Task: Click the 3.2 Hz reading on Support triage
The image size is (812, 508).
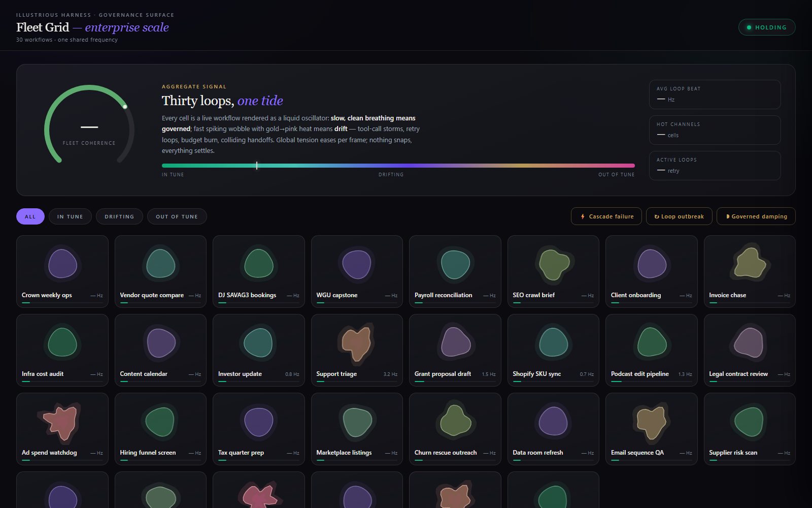Action: (x=390, y=374)
